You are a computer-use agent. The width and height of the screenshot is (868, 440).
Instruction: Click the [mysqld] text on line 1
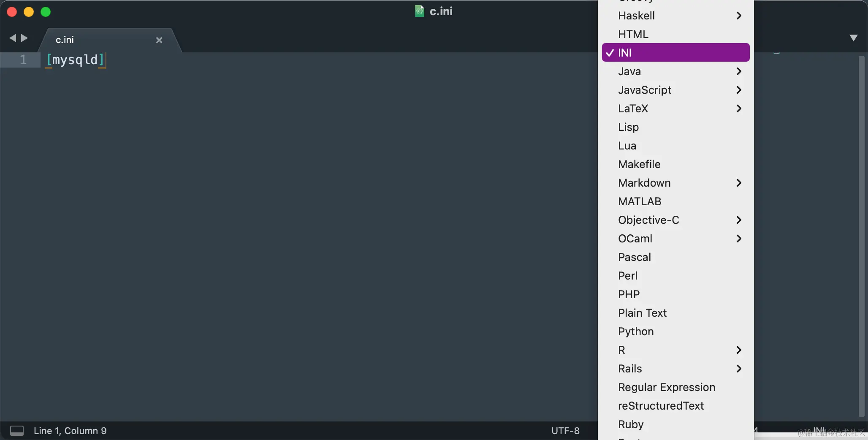pyautogui.click(x=76, y=60)
